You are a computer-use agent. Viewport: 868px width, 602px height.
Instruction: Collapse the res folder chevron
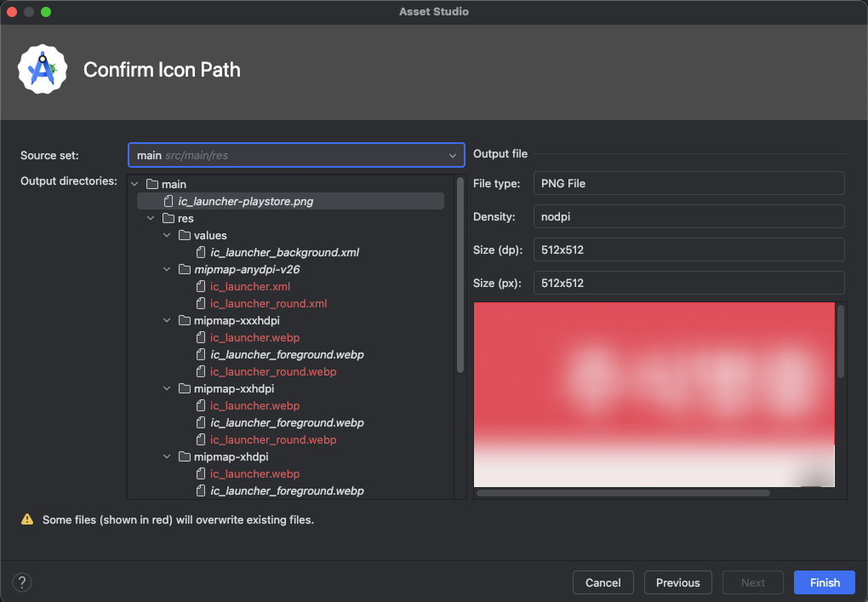151,218
